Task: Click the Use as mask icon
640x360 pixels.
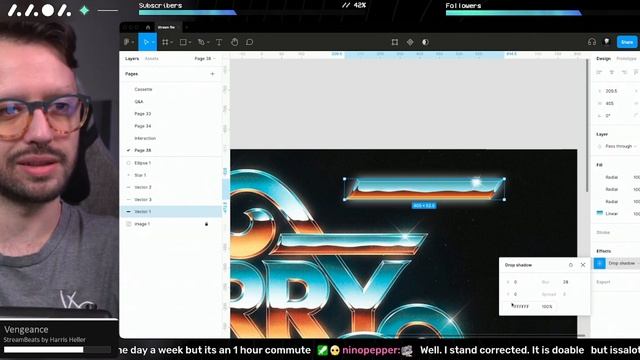Action: [x=425, y=42]
